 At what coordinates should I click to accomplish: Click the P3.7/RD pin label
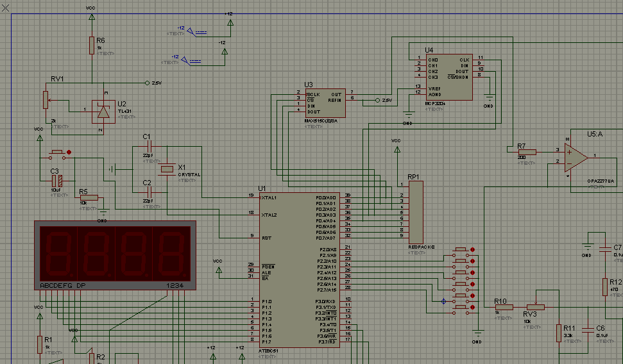(326, 342)
